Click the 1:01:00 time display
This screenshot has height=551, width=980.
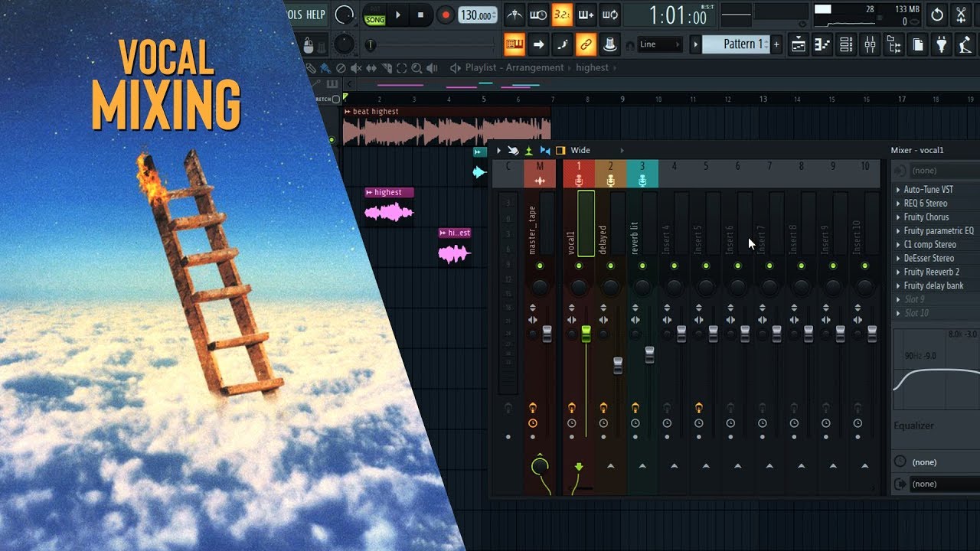pyautogui.click(x=678, y=15)
